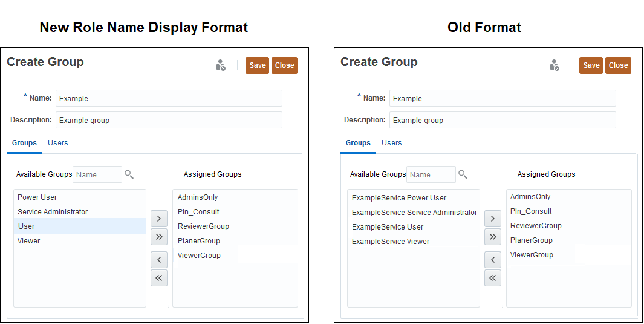Click search magnifier in old format Available Groups

click(463, 174)
